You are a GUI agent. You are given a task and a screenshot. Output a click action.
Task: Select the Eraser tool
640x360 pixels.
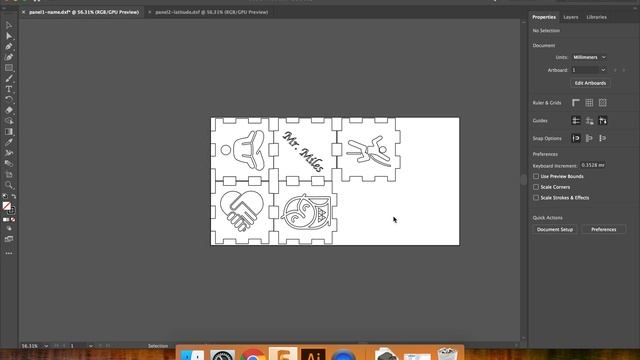coord(9,110)
